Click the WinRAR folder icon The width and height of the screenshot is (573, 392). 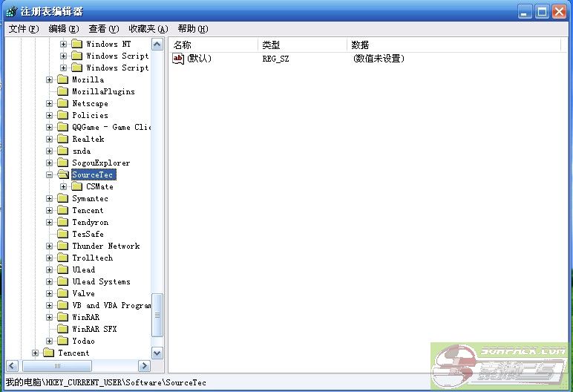tap(63, 317)
